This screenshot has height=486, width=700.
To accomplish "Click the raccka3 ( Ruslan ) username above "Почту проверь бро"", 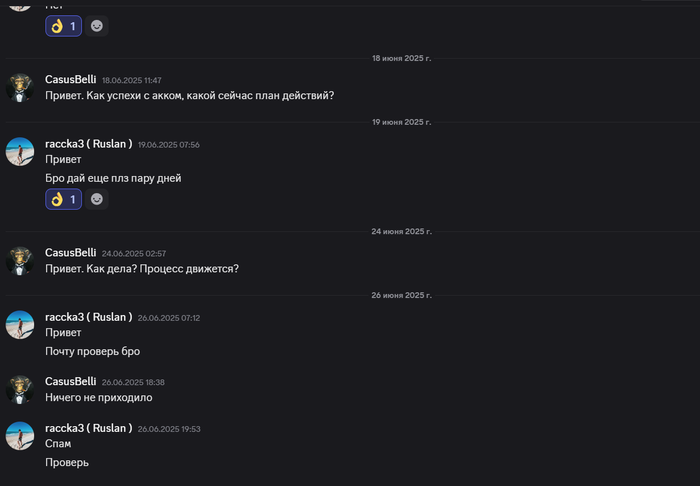I will [x=89, y=317].
